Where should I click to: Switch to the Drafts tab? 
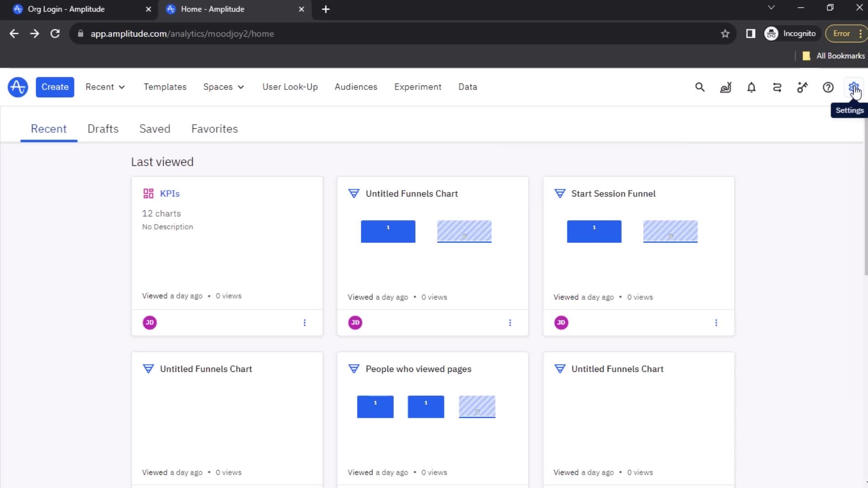(103, 129)
